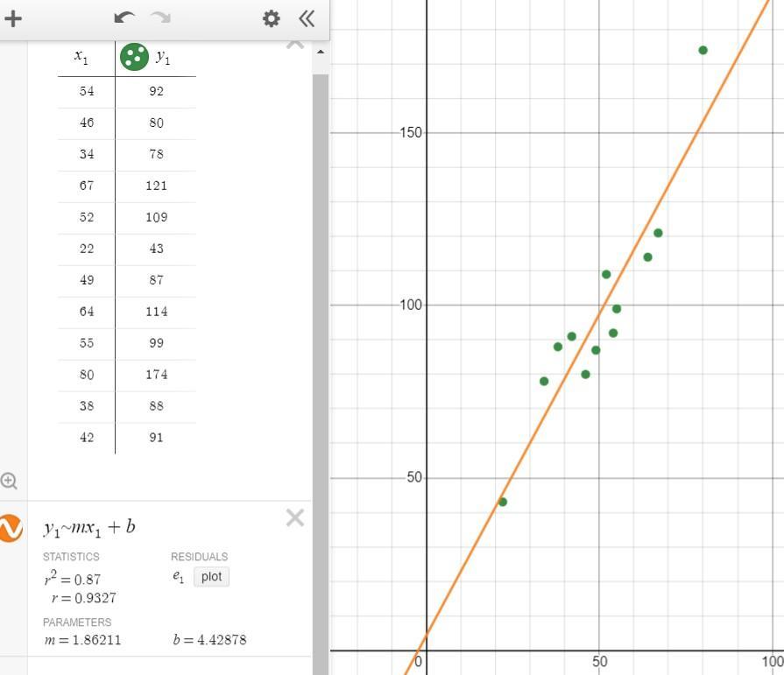Zoom to fit data magnifier icon
The height and width of the screenshot is (675, 784).
pyautogui.click(x=9, y=481)
